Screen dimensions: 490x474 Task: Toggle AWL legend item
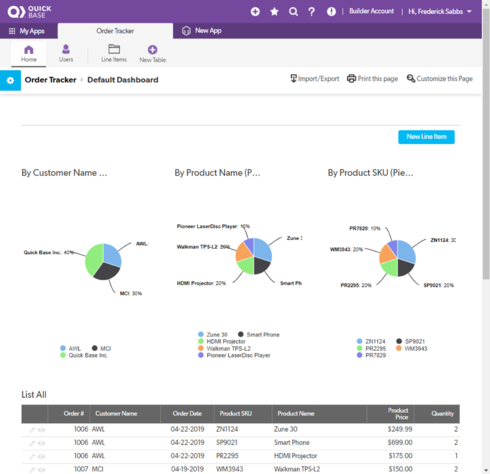tap(71, 348)
